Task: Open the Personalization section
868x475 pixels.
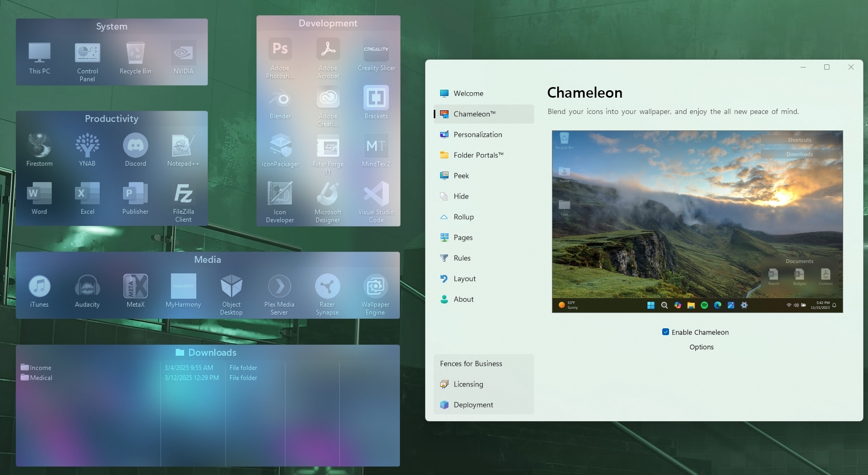Action: pyautogui.click(x=484, y=135)
